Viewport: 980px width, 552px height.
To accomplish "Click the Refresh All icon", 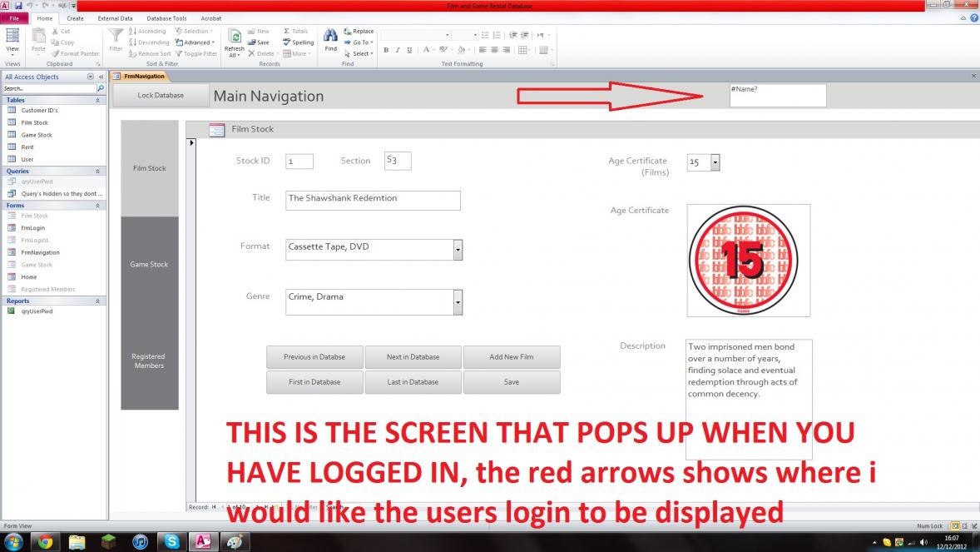I will click(235, 38).
